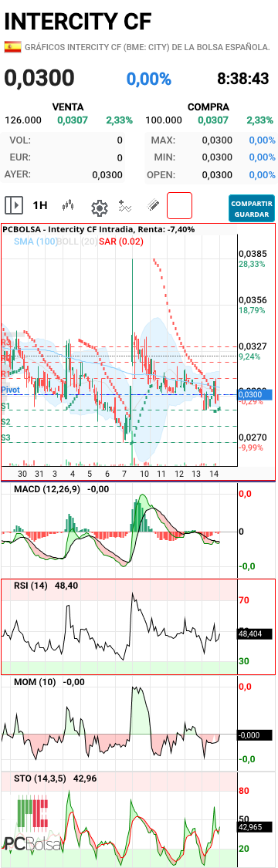Click the MAX value row

tap(211, 140)
